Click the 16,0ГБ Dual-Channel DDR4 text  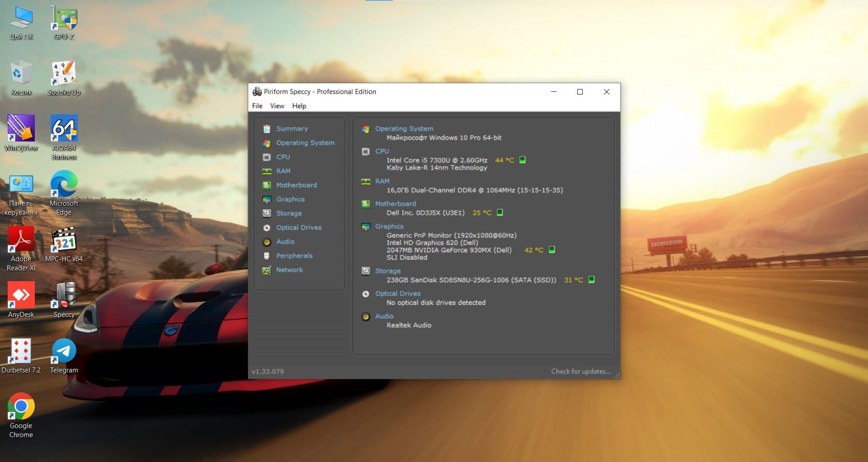point(475,190)
